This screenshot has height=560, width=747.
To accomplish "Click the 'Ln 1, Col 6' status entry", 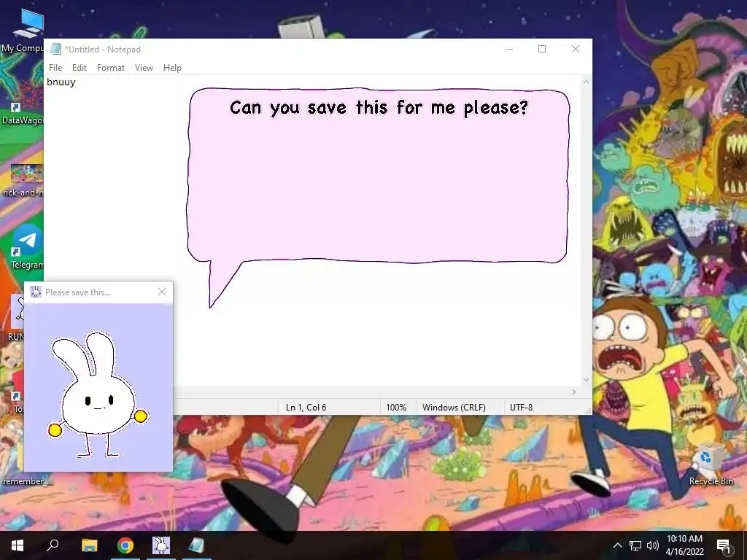I will tap(306, 407).
